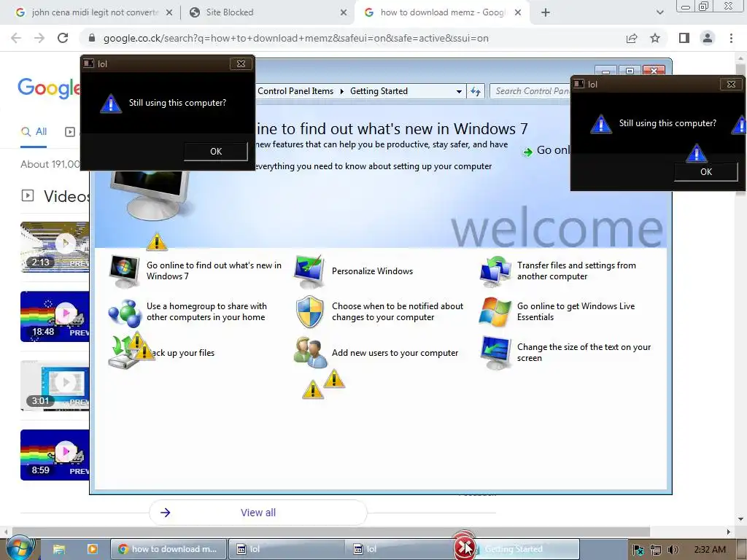747x560 pixels.
Task: Open Windows Explorer from the taskbar
Action: 59,549
